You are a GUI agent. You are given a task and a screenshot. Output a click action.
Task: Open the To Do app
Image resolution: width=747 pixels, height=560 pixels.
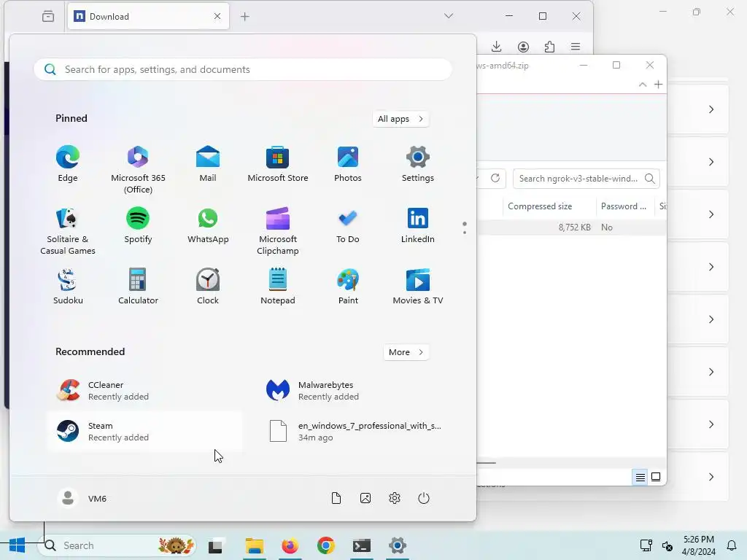[348, 226]
